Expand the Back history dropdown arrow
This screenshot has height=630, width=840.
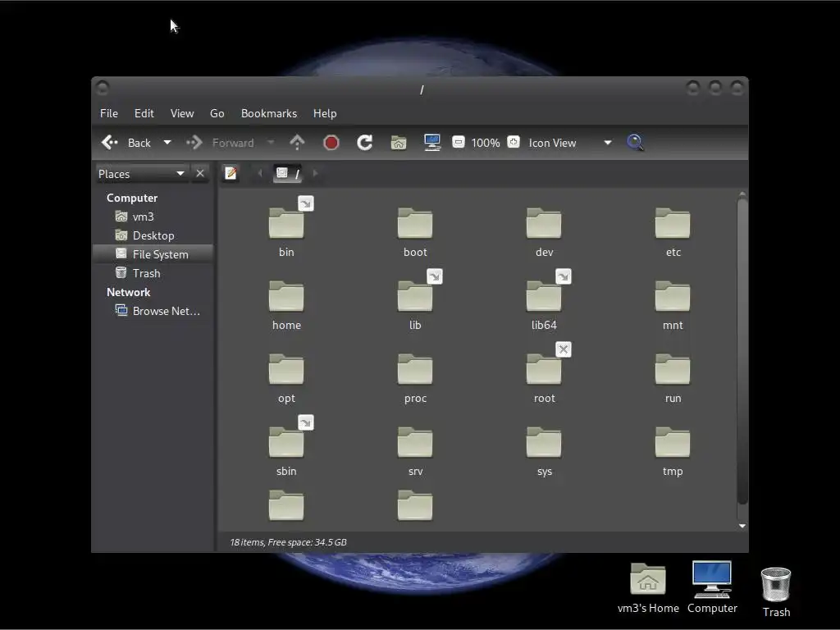pyautogui.click(x=167, y=143)
